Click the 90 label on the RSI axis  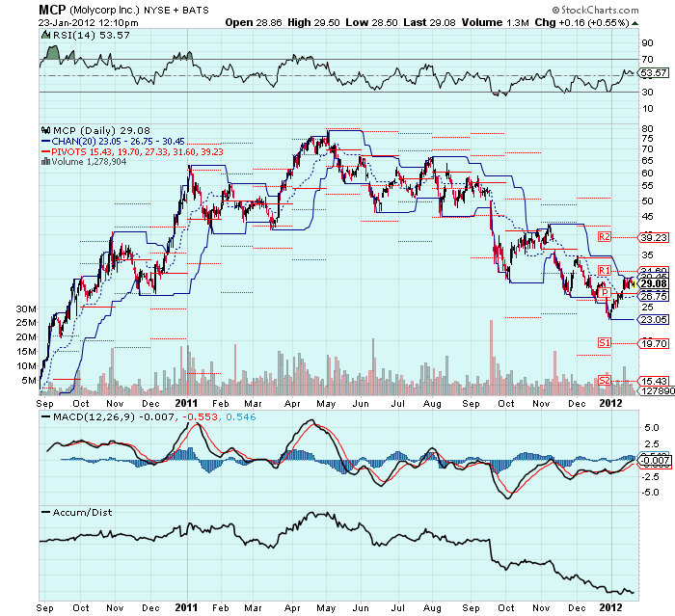647,43
